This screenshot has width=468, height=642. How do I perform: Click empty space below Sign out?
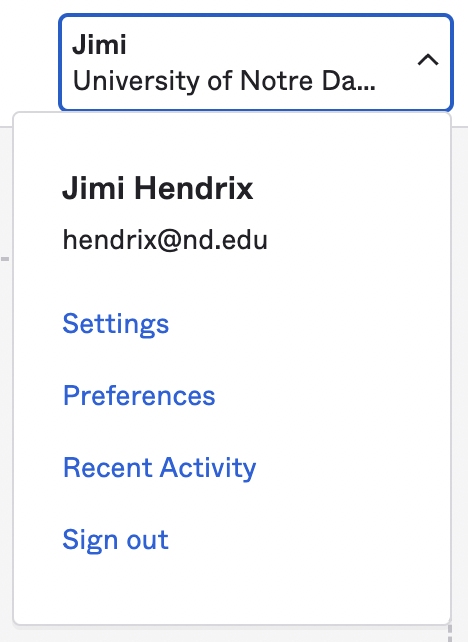click(232, 590)
